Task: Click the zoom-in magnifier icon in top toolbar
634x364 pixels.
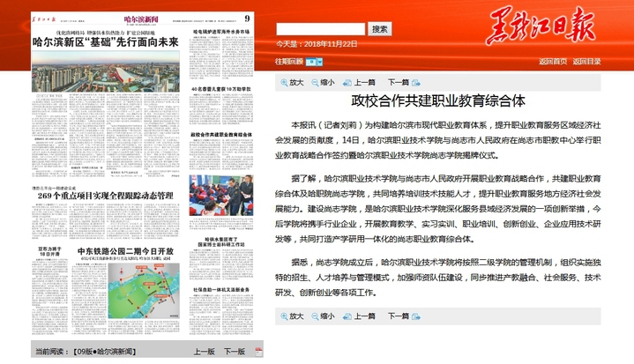Action: click(x=284, y=83)
